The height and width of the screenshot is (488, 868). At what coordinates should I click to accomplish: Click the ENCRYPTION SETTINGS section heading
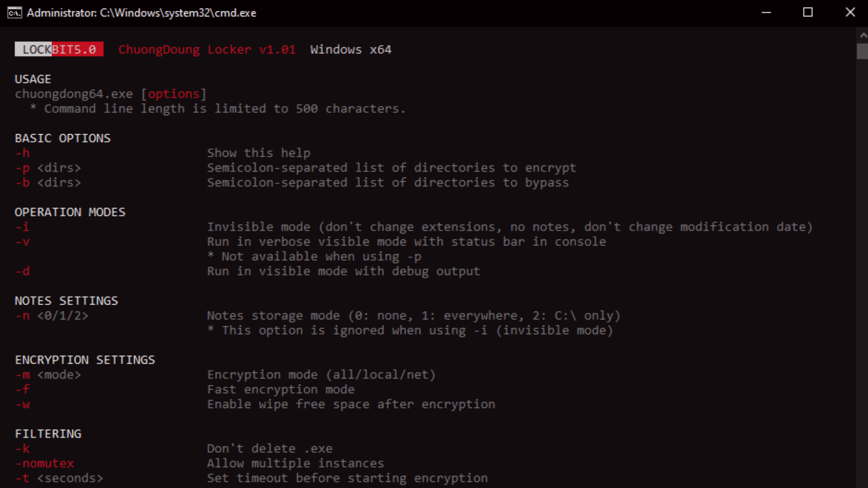coord(85,360)
